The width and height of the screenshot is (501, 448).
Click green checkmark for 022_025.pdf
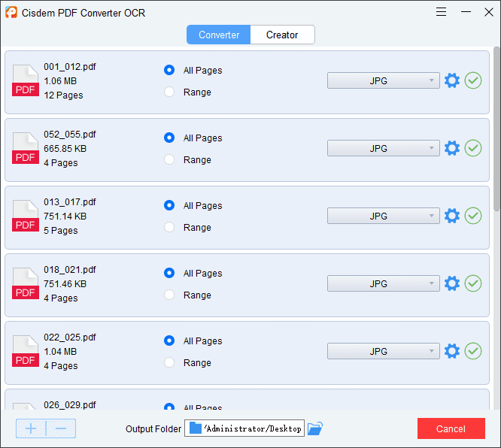473,351
